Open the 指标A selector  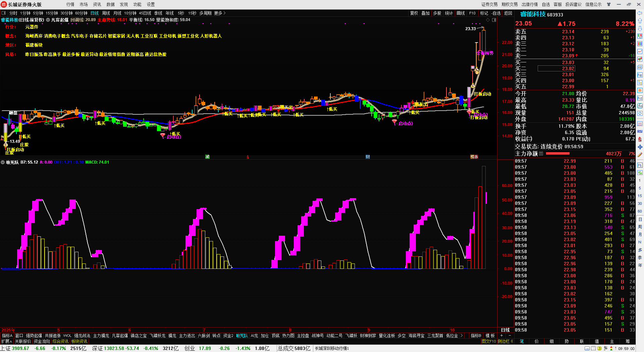(7, 336)
